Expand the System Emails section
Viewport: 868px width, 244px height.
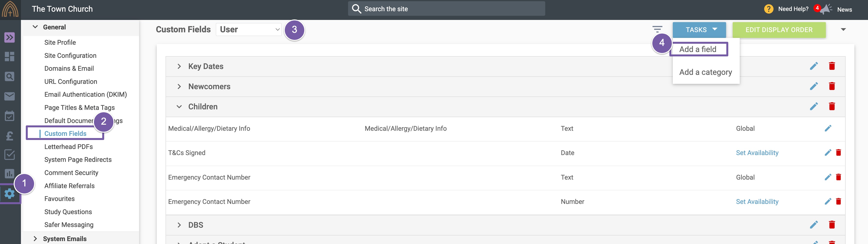pos(35,239)
